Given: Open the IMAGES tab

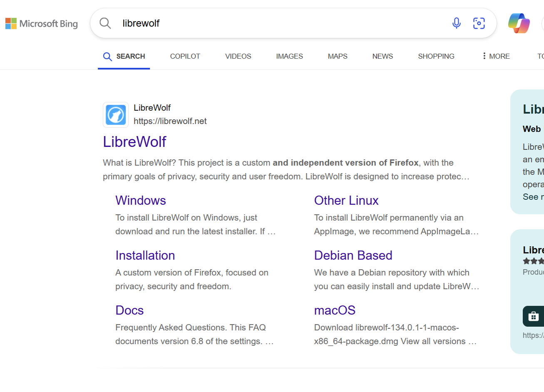Looking at the screenshot, I should [289, 56].
